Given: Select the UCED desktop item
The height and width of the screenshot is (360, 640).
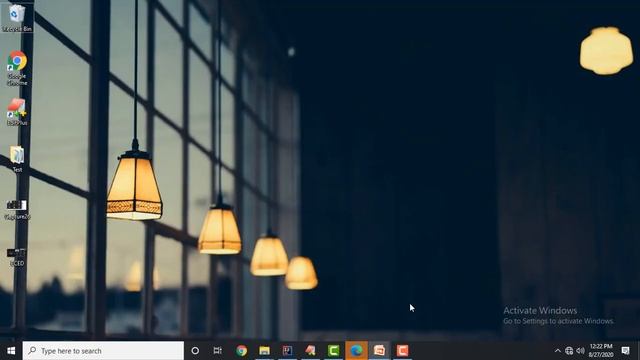Looking at the screenshot, I should pos(17,257).
